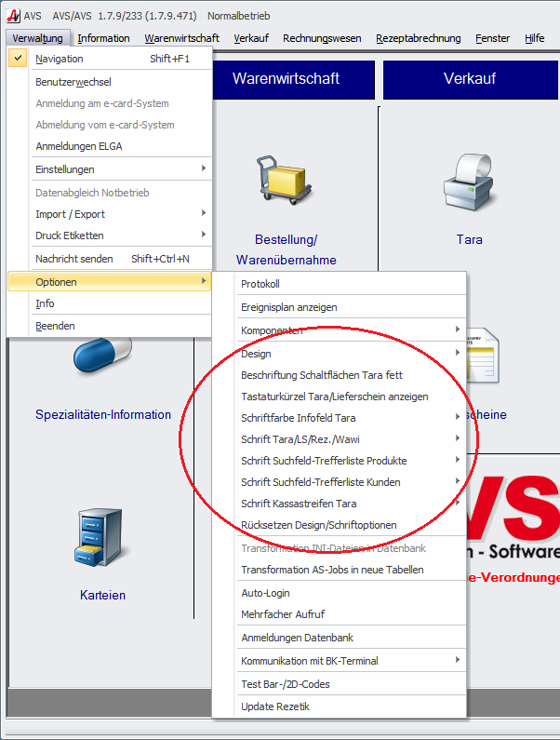560x740 pixels.
Task: Click the Verkauf header button
Action: pyautogui.click(x=470, y=80)
